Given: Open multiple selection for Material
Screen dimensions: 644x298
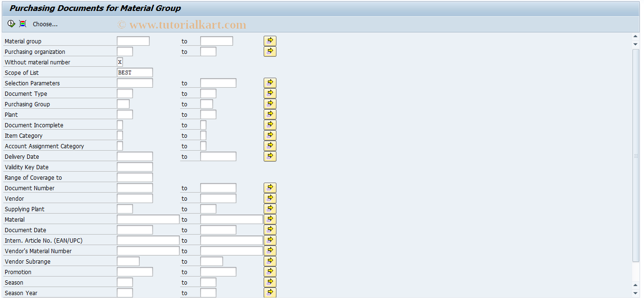Looking at the screenshot, I should (x=270, y=219).
